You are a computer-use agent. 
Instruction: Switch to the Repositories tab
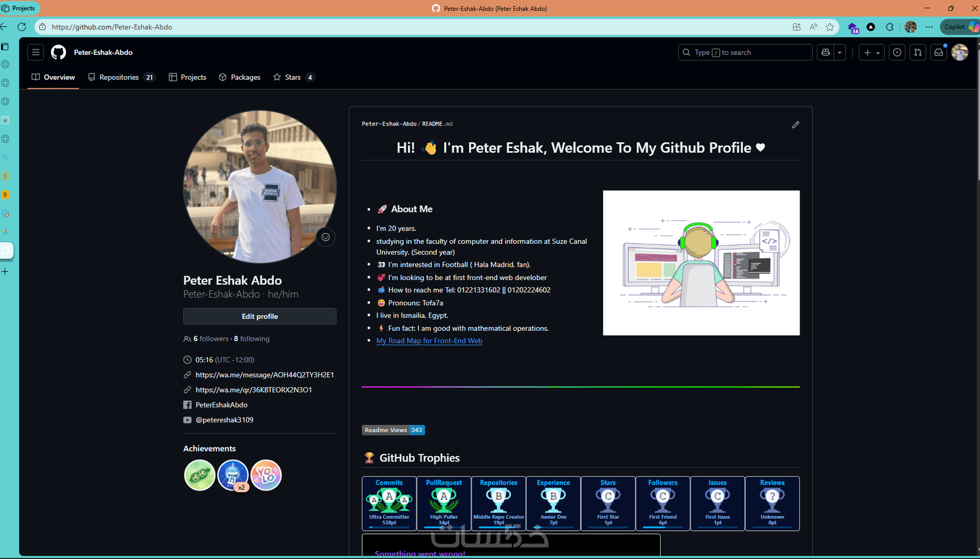(121, 77)
